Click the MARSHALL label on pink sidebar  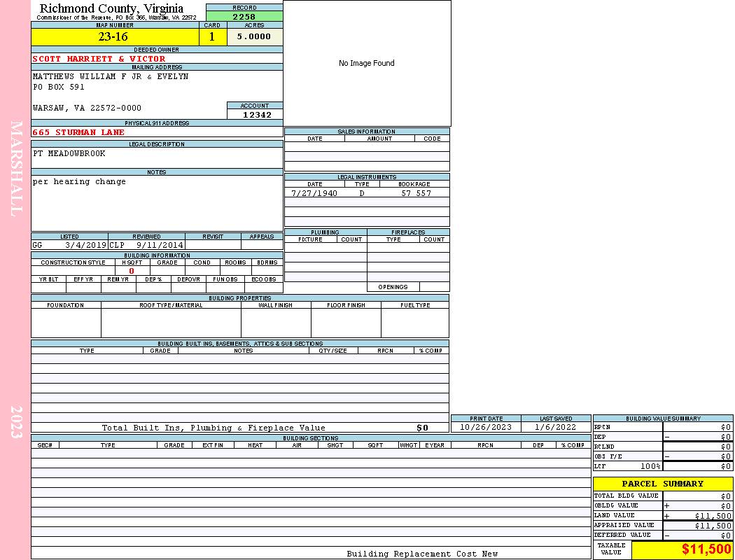click(x=17, y=168)
